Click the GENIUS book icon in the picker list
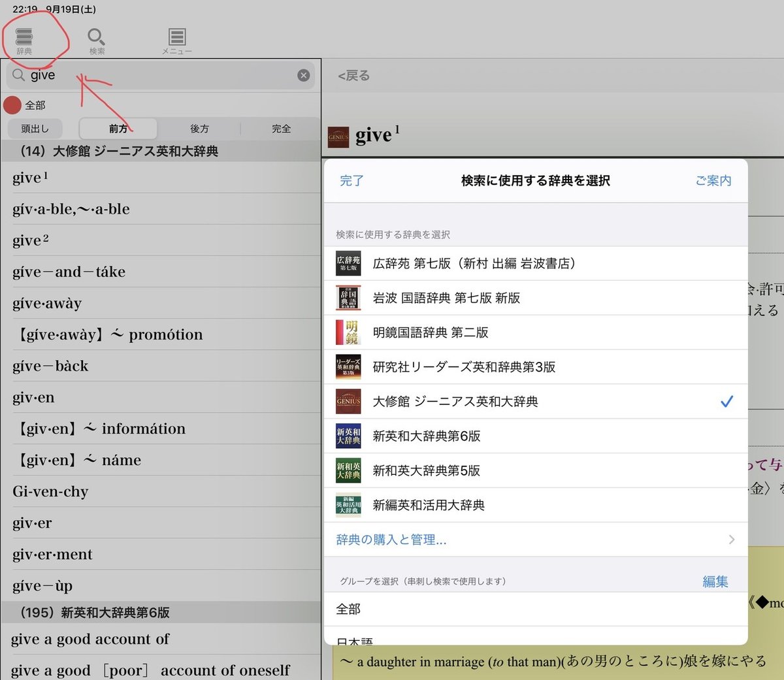The height and width of the screenshot is (680, 784). tap(348, 402)
